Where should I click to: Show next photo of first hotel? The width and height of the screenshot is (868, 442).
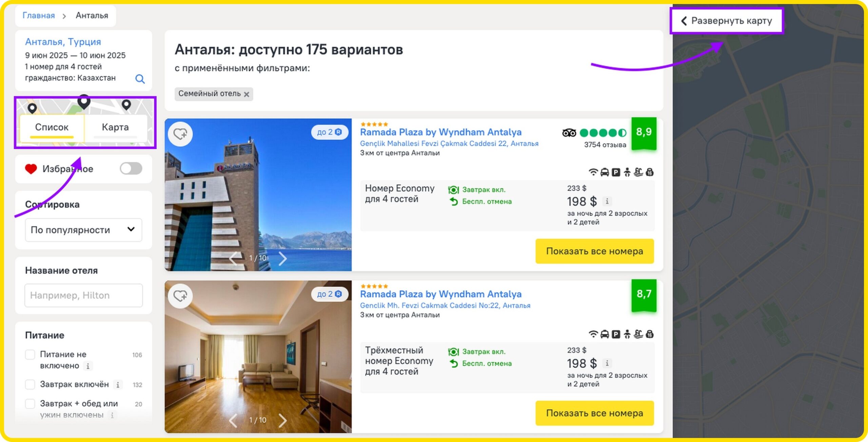(283, 259)
